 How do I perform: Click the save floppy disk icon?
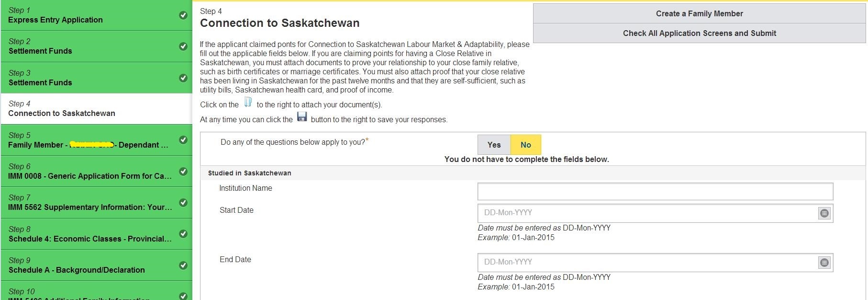(x=302, y=117)
